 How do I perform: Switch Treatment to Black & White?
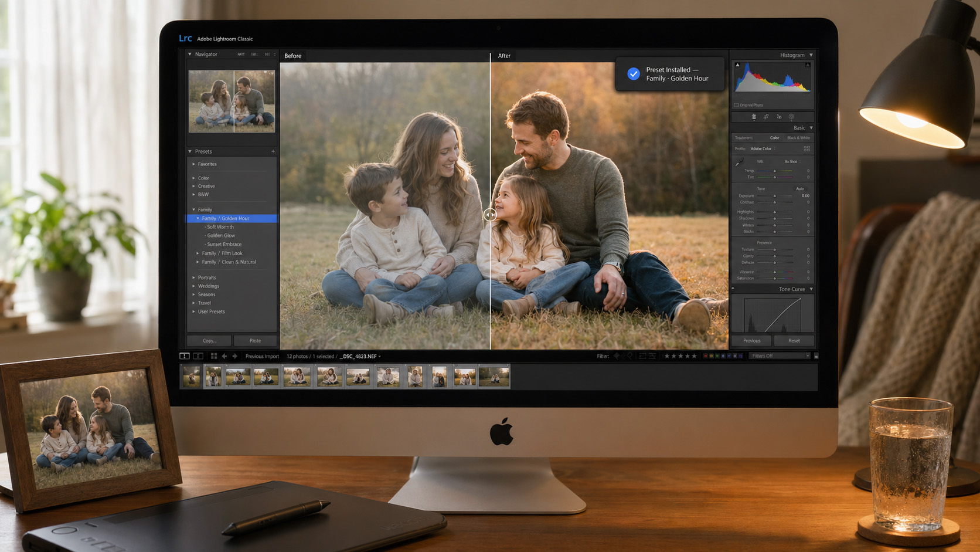tap(799, 137)
